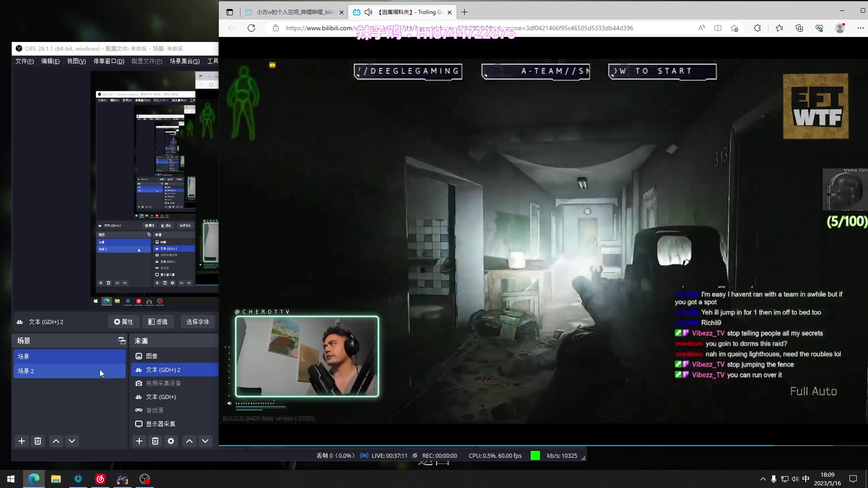Open a new browser tab
Image resolution: width=868 pixels, height=488 pixels.
pyautogui.click(x=464, y=12)
